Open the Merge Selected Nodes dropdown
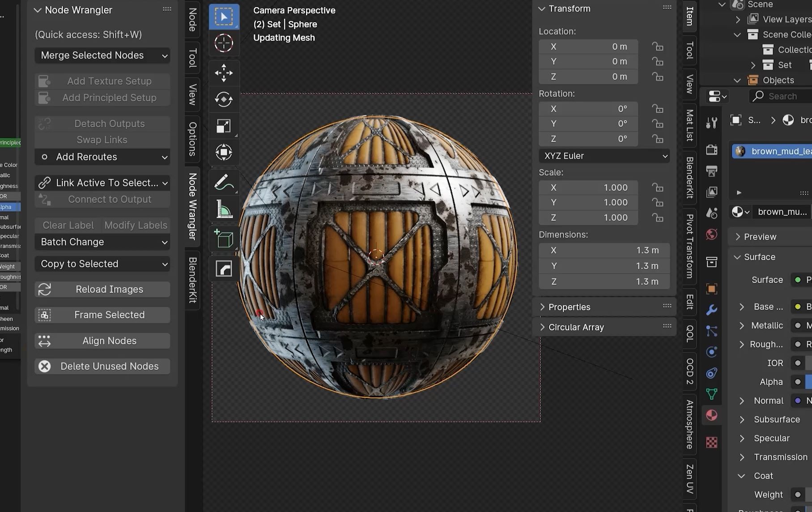812x512 pixels. (x=102, y=55)
